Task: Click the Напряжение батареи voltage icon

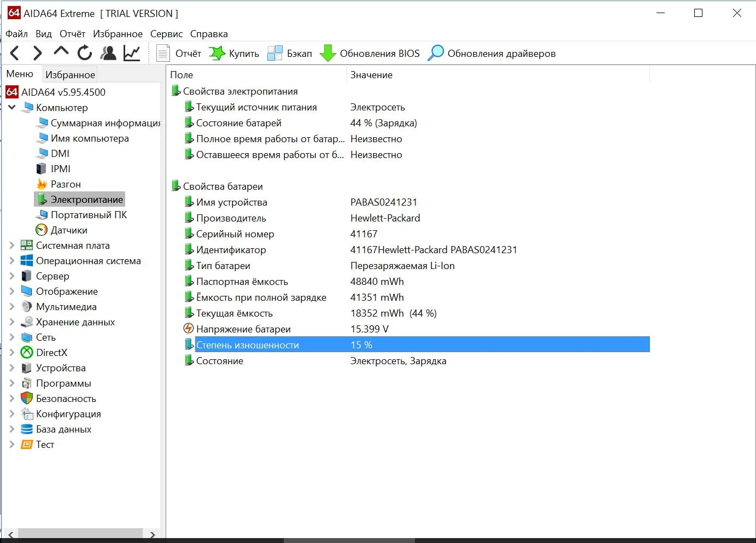Action: pos(189,328)
